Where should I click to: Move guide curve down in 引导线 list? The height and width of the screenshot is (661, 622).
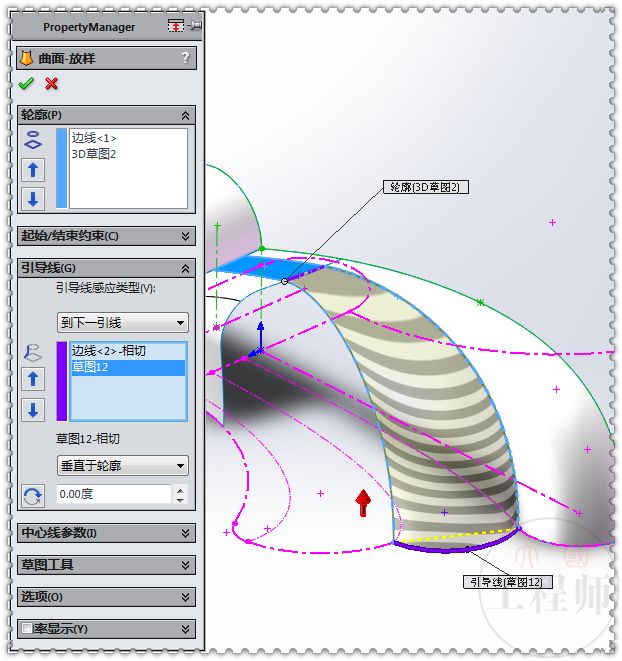pyautogui.click(x=33, y=409)
